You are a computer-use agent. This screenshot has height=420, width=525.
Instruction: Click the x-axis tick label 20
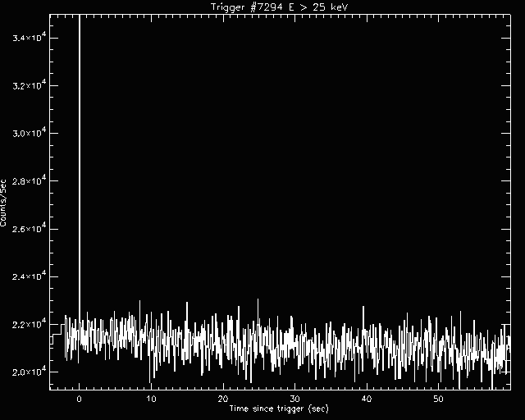pyautogui.click(x=223, y=399)
